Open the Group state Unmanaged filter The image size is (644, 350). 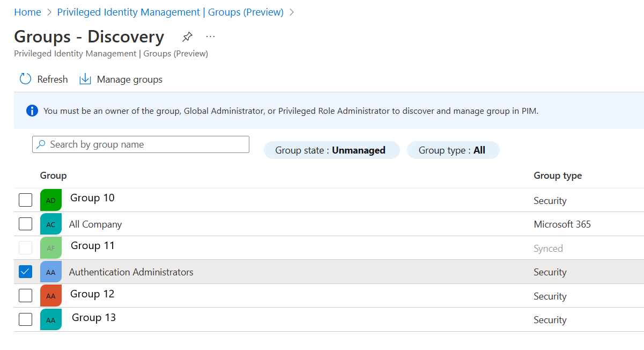click(331, 150)
